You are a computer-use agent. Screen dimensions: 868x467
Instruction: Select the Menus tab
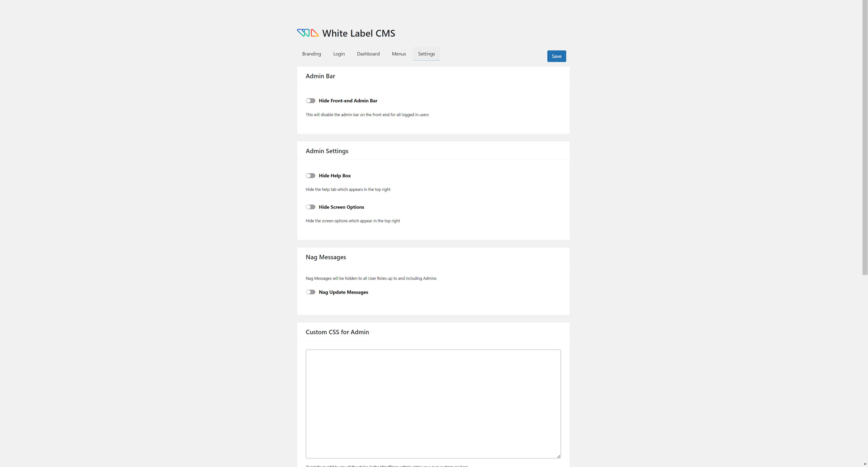(399, 54)
